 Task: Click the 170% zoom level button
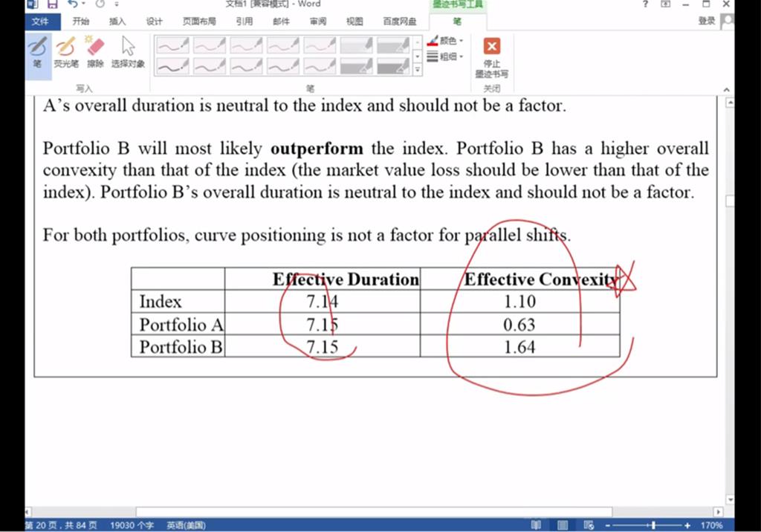coord(711,525)
